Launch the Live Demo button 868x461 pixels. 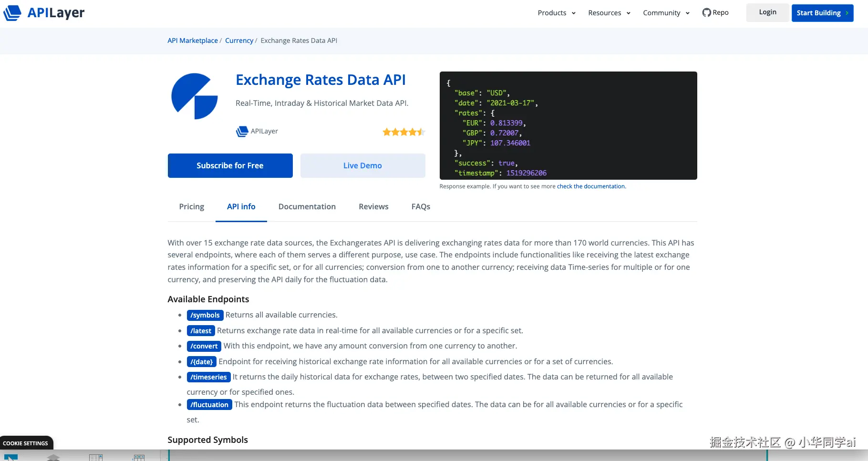(362, 165)
